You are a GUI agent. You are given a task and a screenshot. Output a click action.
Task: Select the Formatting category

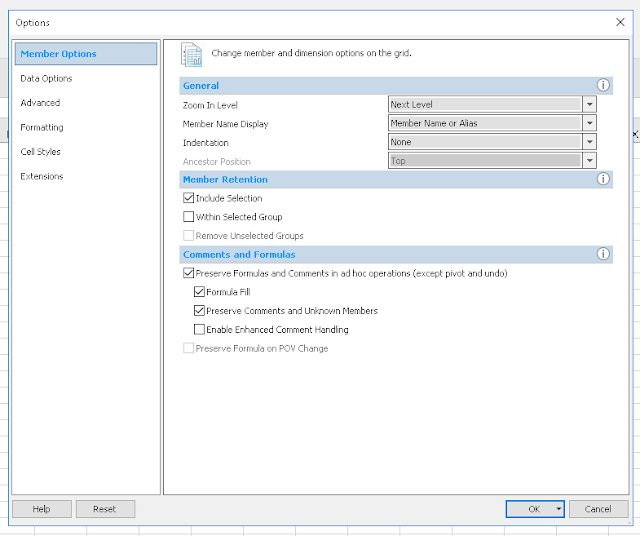(x=42, y=127)
